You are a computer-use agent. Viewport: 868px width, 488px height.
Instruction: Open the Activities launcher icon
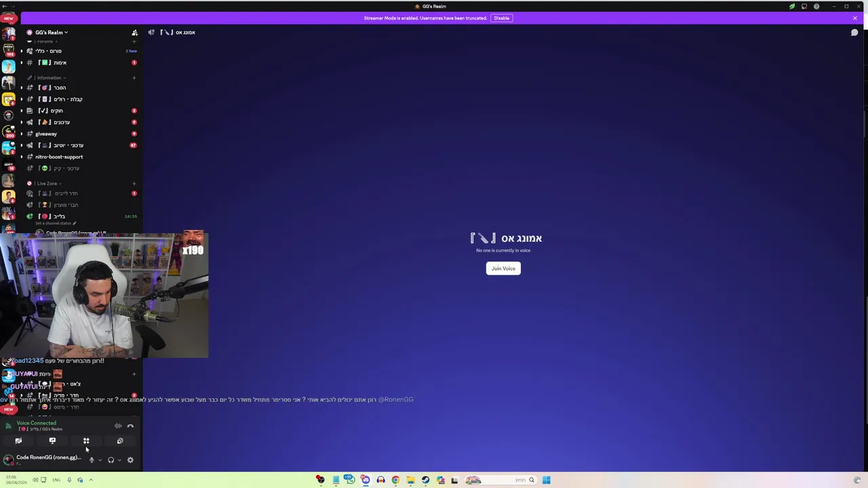coord(86,441)
